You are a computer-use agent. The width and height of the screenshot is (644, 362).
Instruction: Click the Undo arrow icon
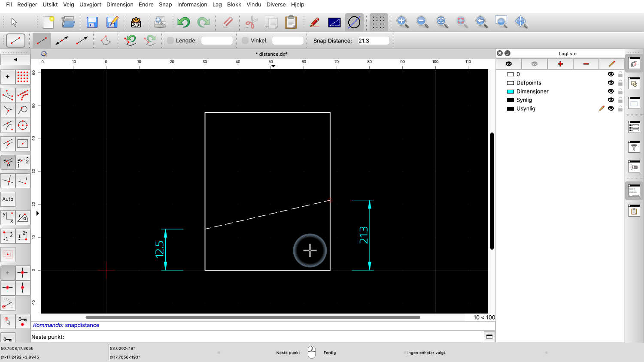tap(183, 22)
